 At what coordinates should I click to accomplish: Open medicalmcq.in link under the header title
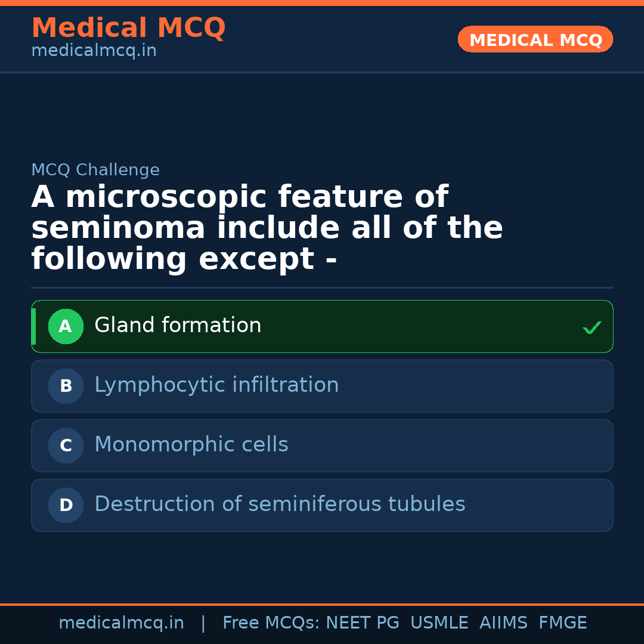click(94, 51)
